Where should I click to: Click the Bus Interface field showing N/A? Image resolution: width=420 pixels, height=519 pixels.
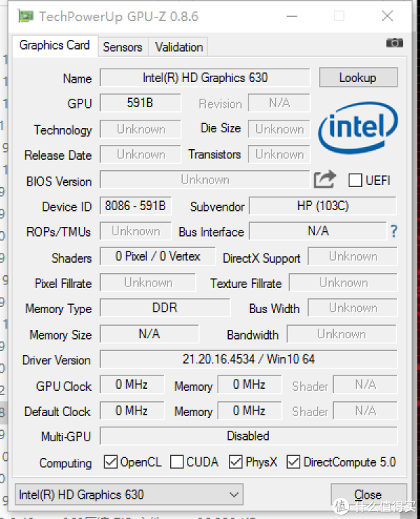[318, 231]
